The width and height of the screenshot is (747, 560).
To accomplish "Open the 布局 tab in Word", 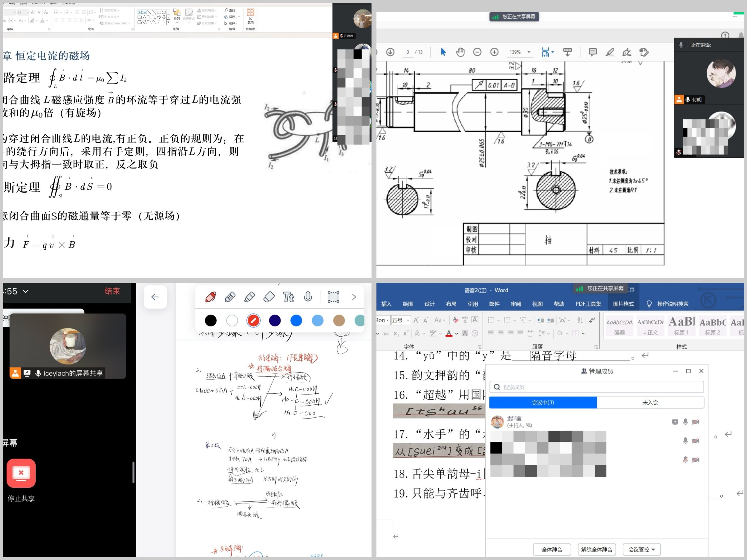I will (451, 304).
